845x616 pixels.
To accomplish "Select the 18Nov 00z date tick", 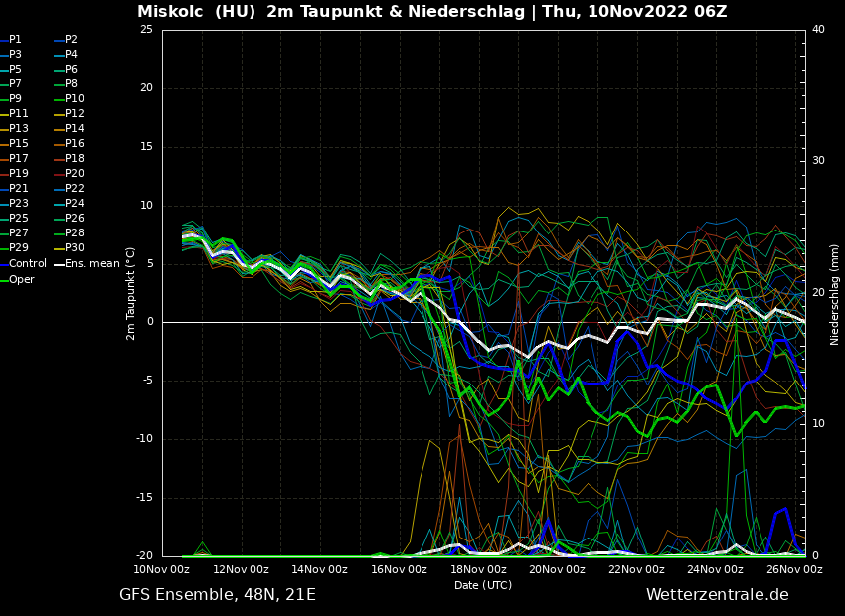I will click(478, 570).
